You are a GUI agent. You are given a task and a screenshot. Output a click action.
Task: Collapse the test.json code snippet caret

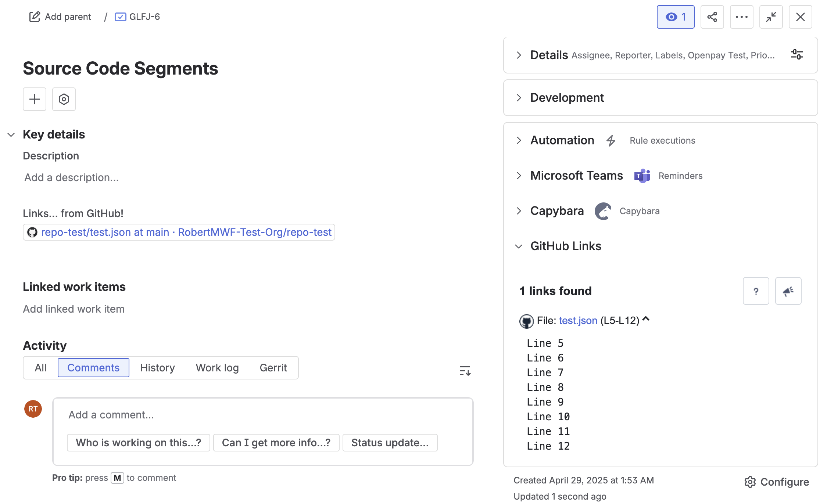tap(646, 319)
